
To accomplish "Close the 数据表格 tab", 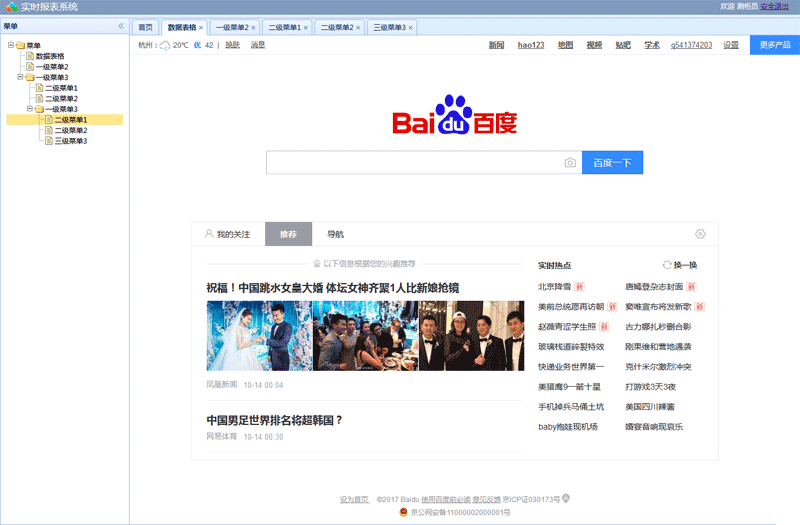I will [x=201, y=28].
